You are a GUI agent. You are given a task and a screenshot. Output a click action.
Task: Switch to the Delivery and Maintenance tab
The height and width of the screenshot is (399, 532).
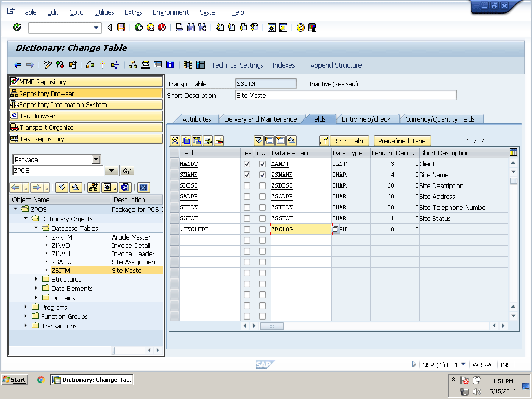tap(260, 119)
